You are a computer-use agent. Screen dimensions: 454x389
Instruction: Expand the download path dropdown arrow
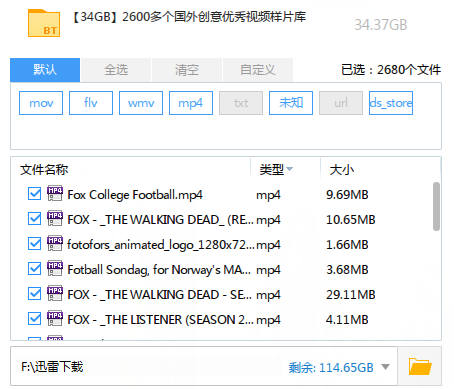385,367
